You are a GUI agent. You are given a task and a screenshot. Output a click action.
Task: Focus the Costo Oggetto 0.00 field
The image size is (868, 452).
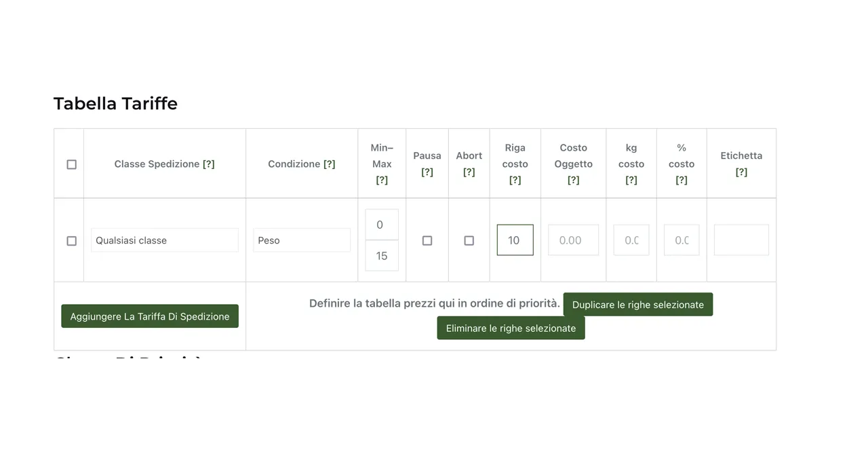(x=573, y=240)
